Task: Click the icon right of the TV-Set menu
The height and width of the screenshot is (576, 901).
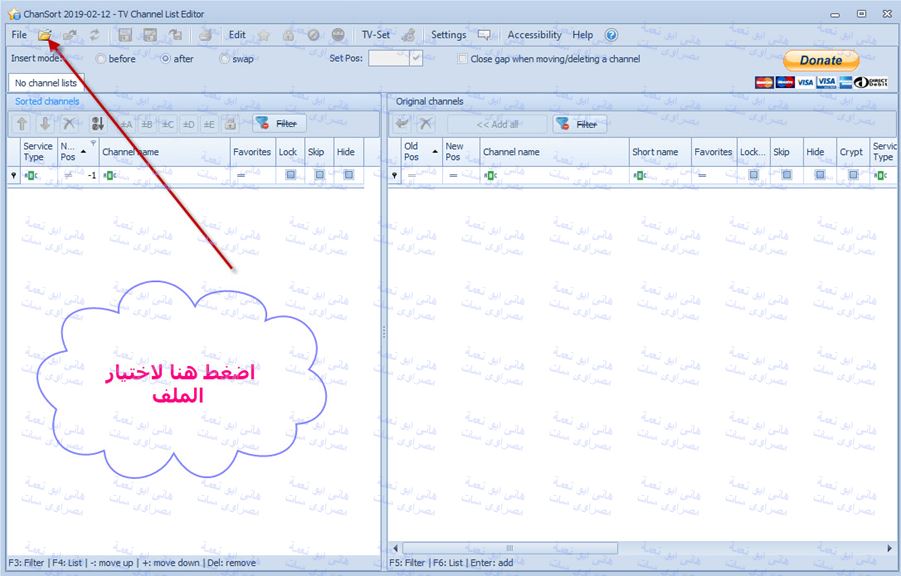Action: pyautogui.click(x=409, y=35)
